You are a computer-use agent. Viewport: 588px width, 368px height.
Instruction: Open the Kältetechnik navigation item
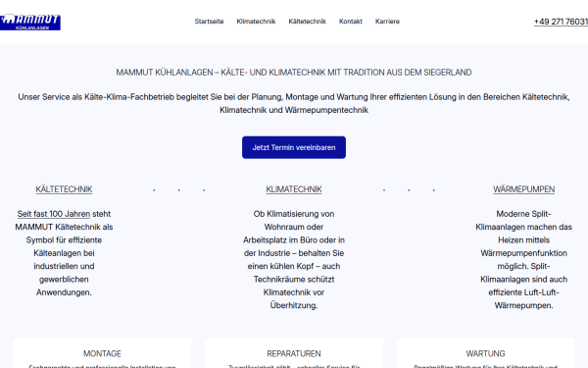(x=307, y=22)
